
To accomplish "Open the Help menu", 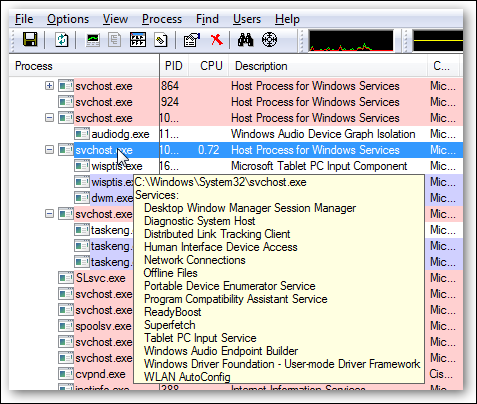I will click(287, 19).
